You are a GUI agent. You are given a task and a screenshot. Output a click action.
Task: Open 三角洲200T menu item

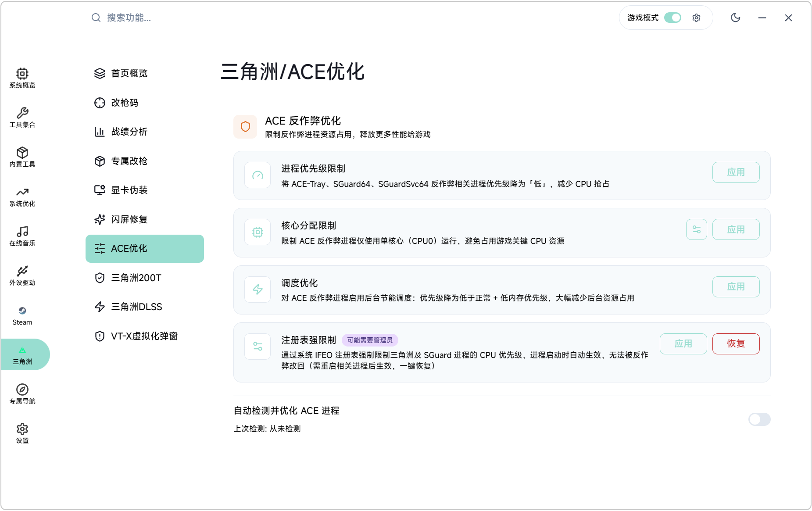tap(145, 278)
